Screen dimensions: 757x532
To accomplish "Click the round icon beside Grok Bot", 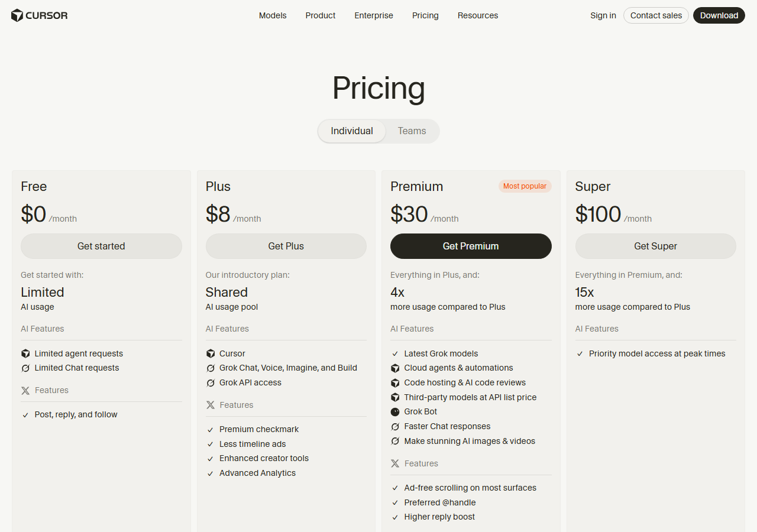I will 395,412.
